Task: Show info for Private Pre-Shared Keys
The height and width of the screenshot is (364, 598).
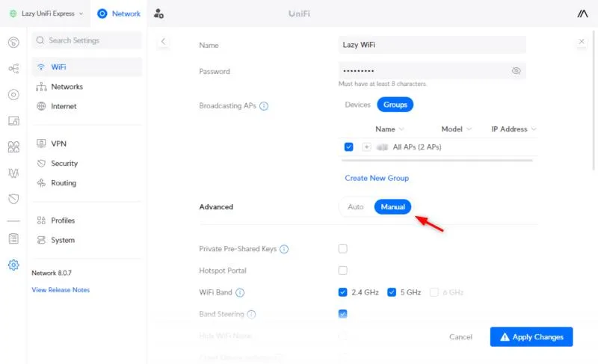Action: click(284, 250)
